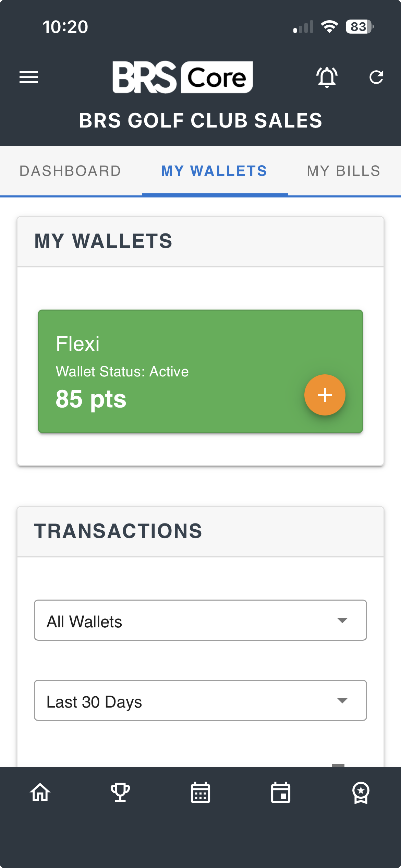The image size is (401, 868).
Task: Open the trophy competitions icon
Action: coord(120,793)
